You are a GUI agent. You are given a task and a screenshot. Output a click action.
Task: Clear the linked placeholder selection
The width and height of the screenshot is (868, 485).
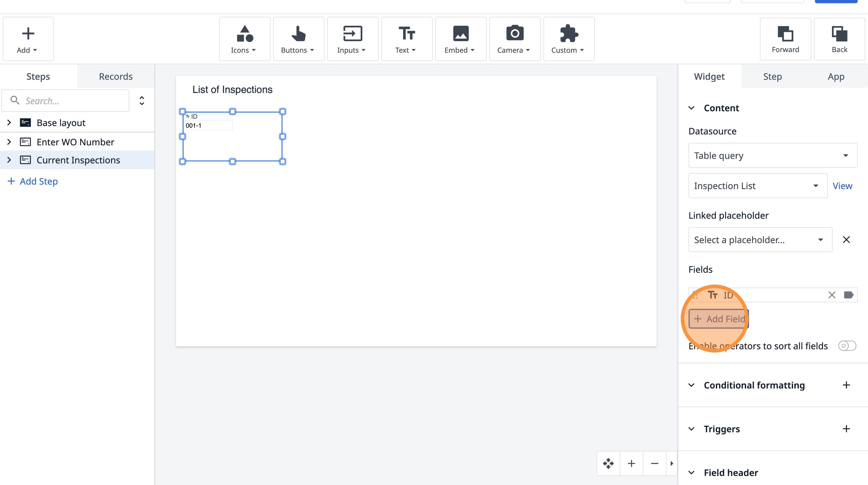[x=846, y=240]
